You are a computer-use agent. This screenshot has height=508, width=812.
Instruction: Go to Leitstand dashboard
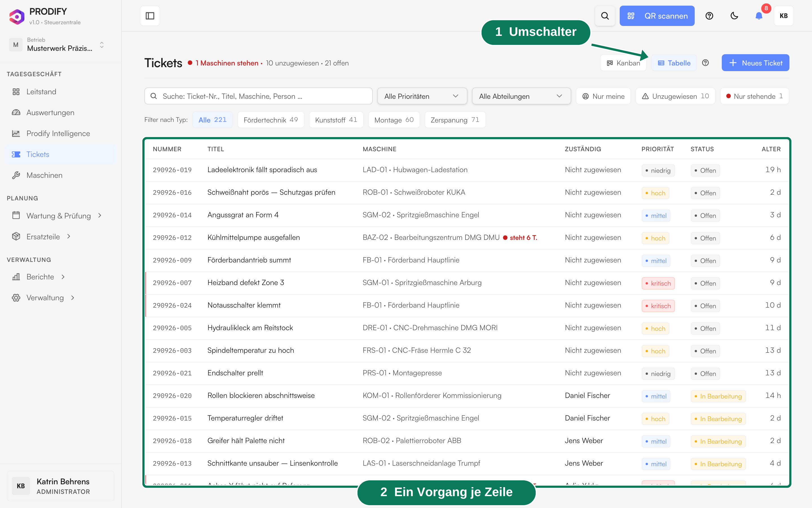click(x=60, y=92)
